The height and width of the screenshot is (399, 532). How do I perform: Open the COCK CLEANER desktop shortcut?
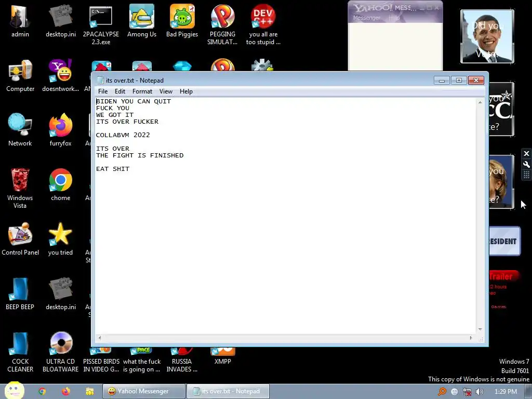(20, 352)
